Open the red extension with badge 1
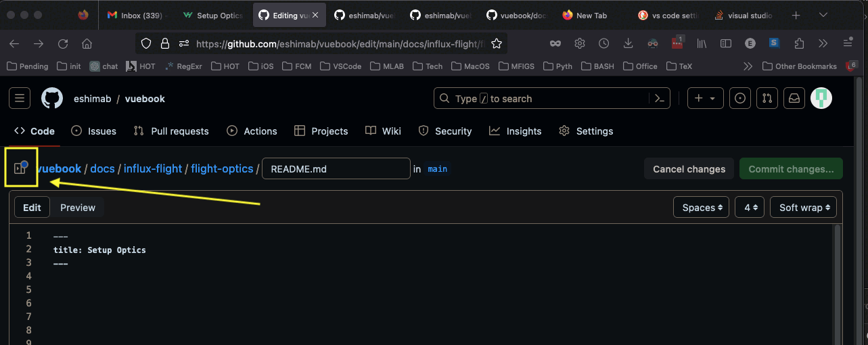 pyautogui.click(x=677, y=43)
